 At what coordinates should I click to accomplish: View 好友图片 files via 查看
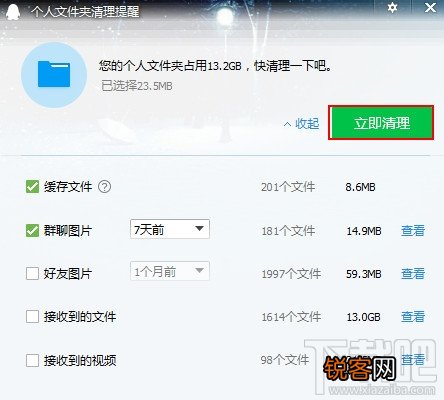(x=413, y=274)
